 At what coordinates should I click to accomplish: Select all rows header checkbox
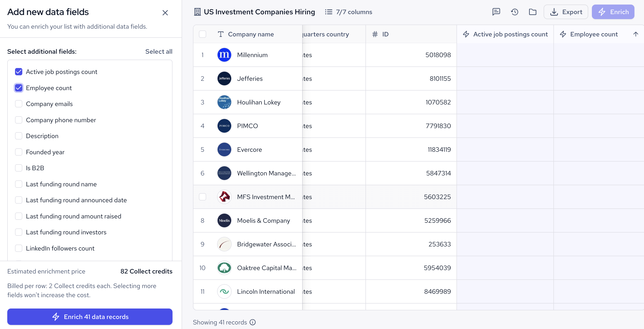click(203, 34)
